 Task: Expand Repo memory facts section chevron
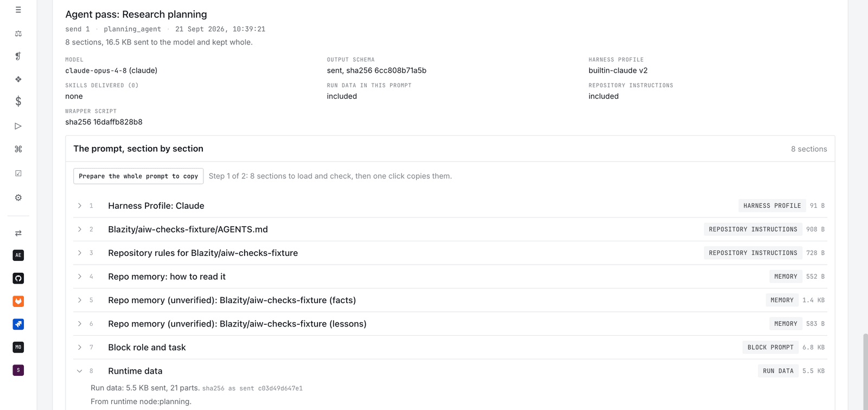pyautogui.click(x=80, y=300)
